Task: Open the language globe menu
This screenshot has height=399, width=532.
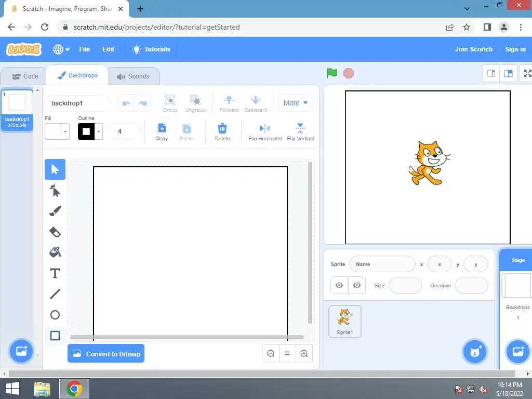Action: point(61,49)
